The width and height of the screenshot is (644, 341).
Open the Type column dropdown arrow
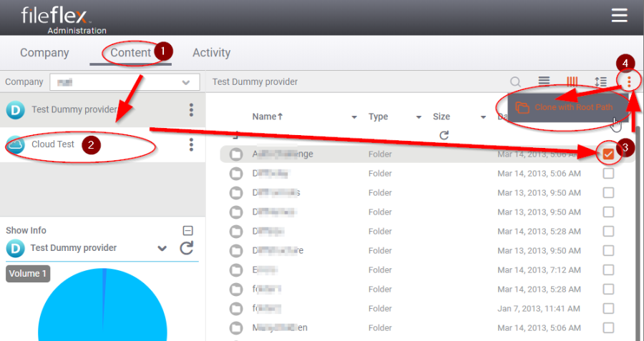419,117
